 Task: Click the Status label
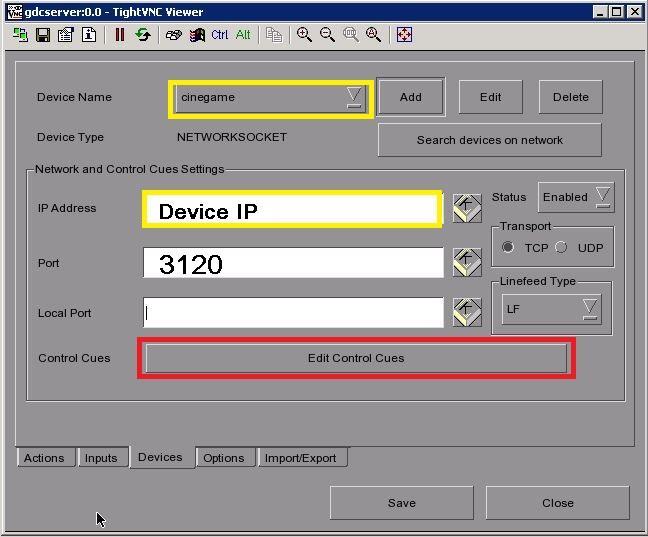point(509,197)
